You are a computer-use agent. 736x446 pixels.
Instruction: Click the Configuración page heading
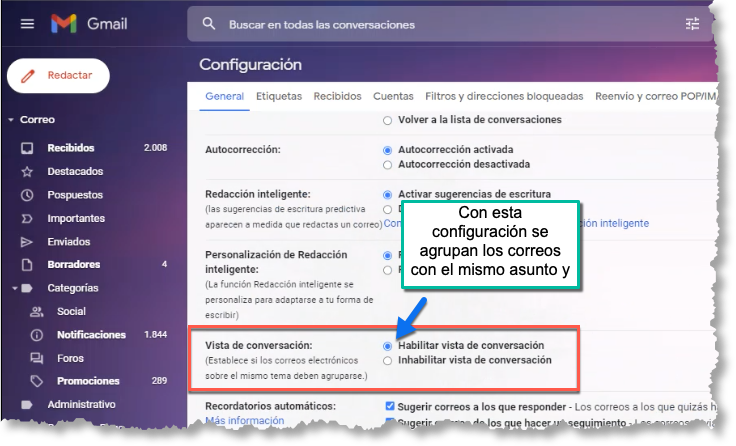point(250,64)
